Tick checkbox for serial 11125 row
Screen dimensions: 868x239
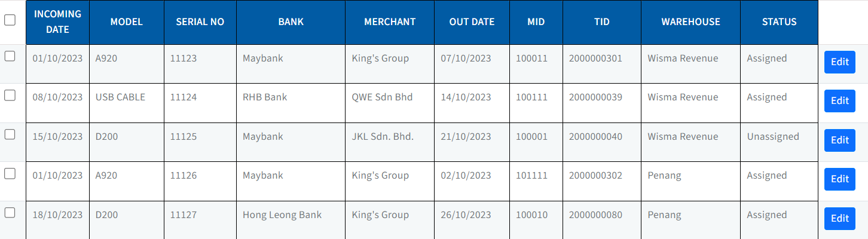[10, 134]
